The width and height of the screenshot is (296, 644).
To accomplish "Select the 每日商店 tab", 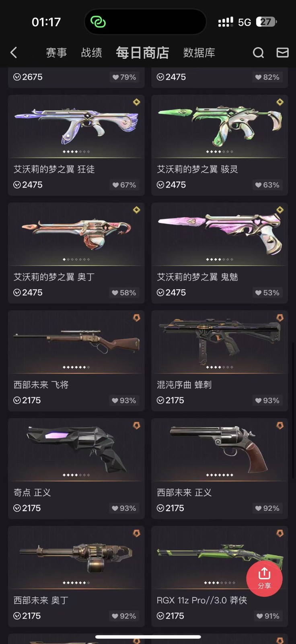I will [x=142, y=53].
